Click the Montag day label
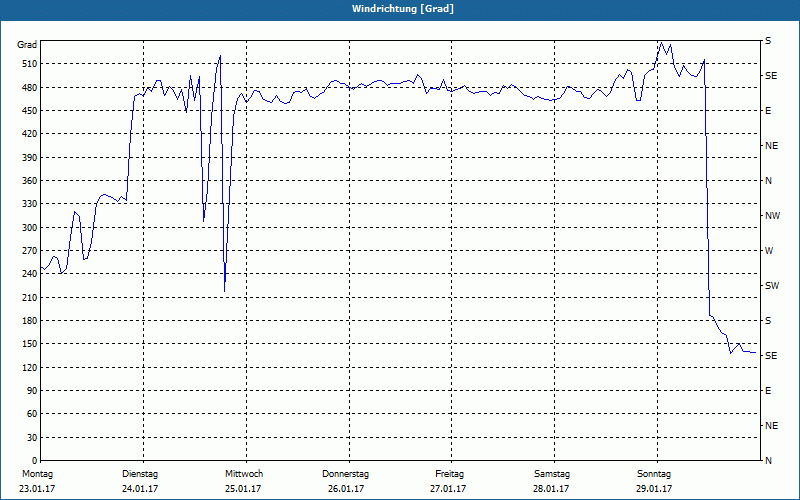Image resolution: width=800 pixels, height=500 pixels. [x=37, y=474]
